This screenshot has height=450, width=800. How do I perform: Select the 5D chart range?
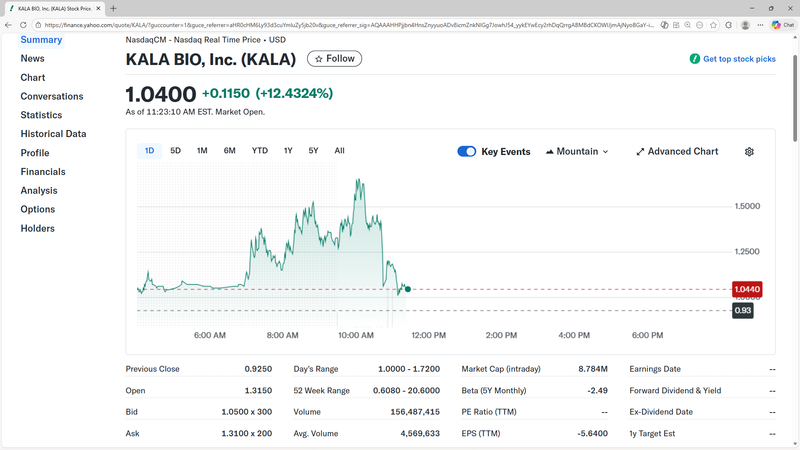pyautogui.click(x=176, y=151)
